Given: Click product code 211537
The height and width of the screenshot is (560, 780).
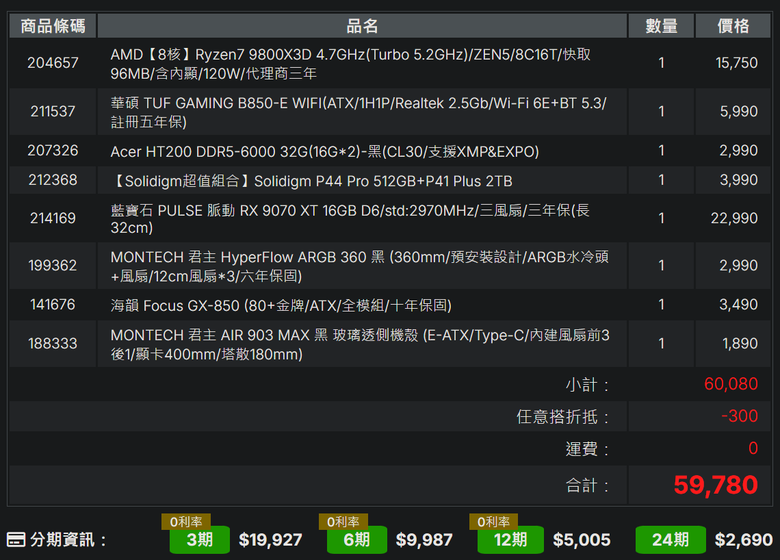Looking at the screenshot, I should (53, 111).
